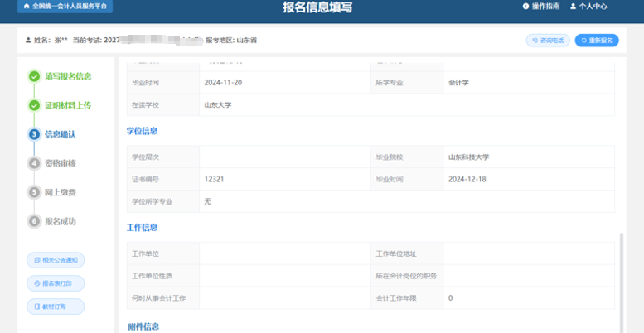
Task: Click step 4 circle icon 资格审核
Action: coord(34,163)
